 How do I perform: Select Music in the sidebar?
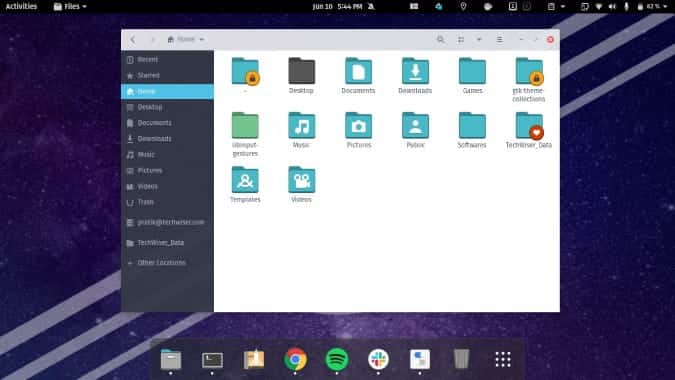tap(167, 154)
